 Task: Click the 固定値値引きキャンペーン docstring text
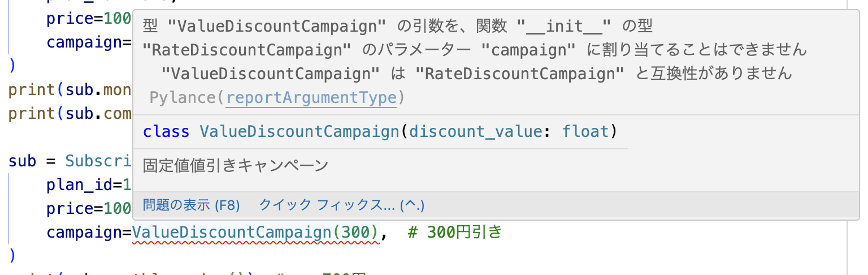[x=236, y=166]
